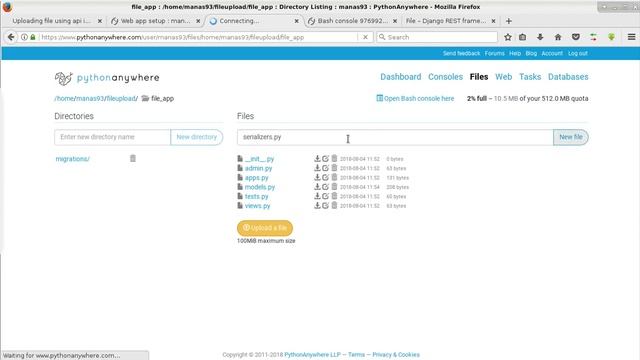Delete the __init__.py file
Image resolution: width=640 pixels, height=360 pixels.
click(334, 158)
